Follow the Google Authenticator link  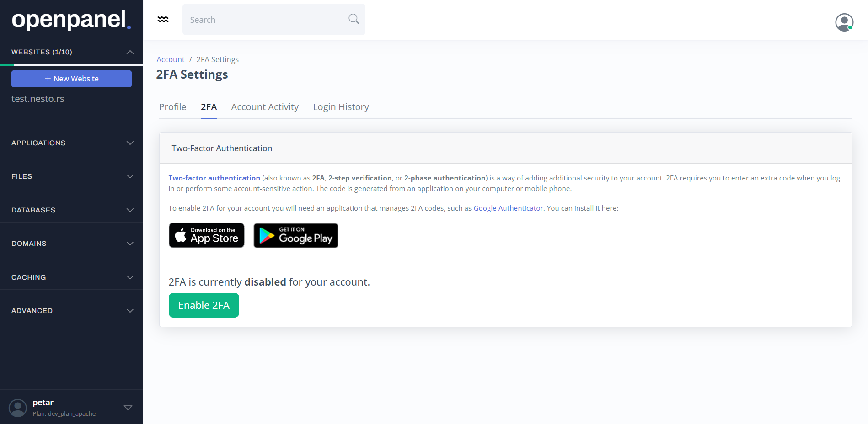click(508, 208)
